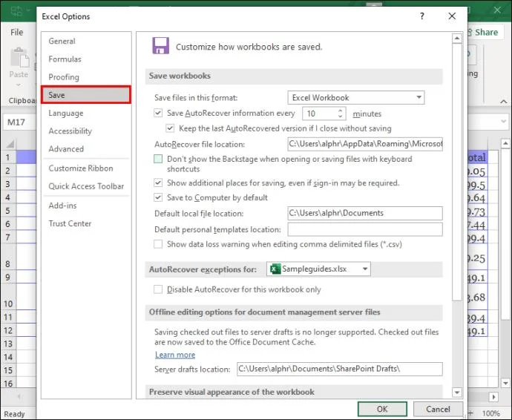The image size is (512, 420).
Task: Click dialog scrollbar up arrow
Action: 457,39
